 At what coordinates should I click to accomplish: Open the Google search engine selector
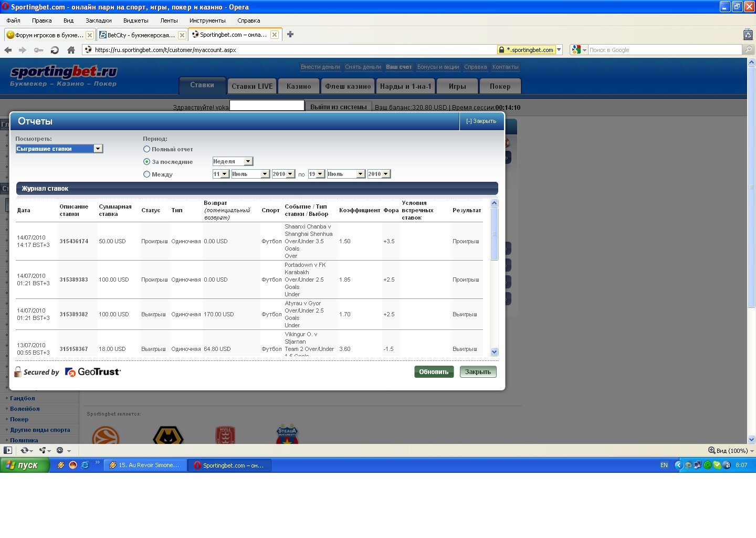(x=579, y=50)
